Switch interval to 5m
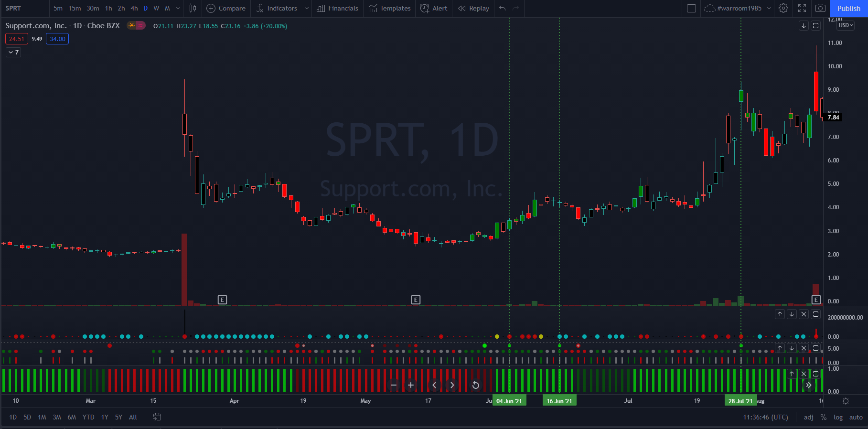Screen dimensions: 868x429 [x=58, y=8]
